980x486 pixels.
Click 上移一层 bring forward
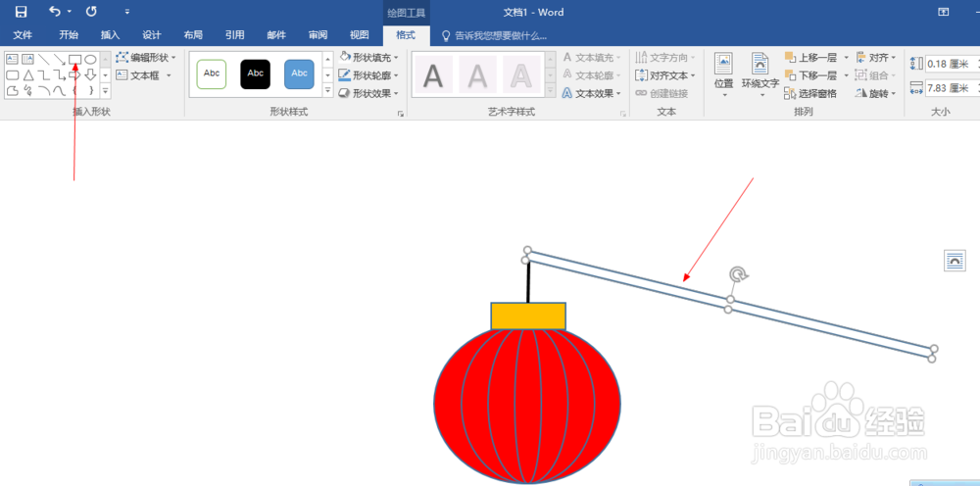811,58
